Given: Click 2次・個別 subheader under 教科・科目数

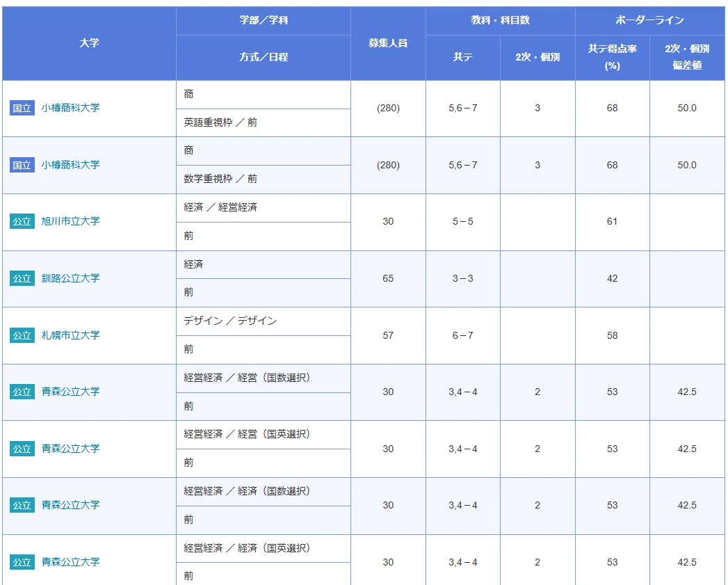Looking at the screenshot, I should click(537, 57).
